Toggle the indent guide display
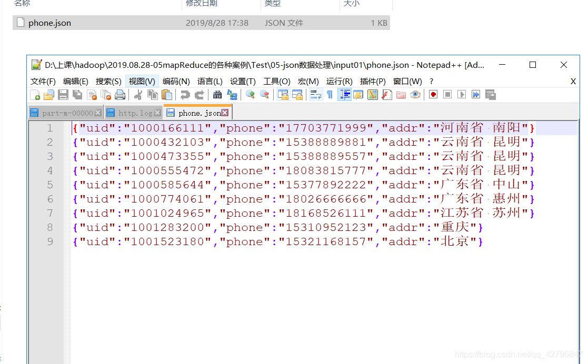 pos(344,95)
